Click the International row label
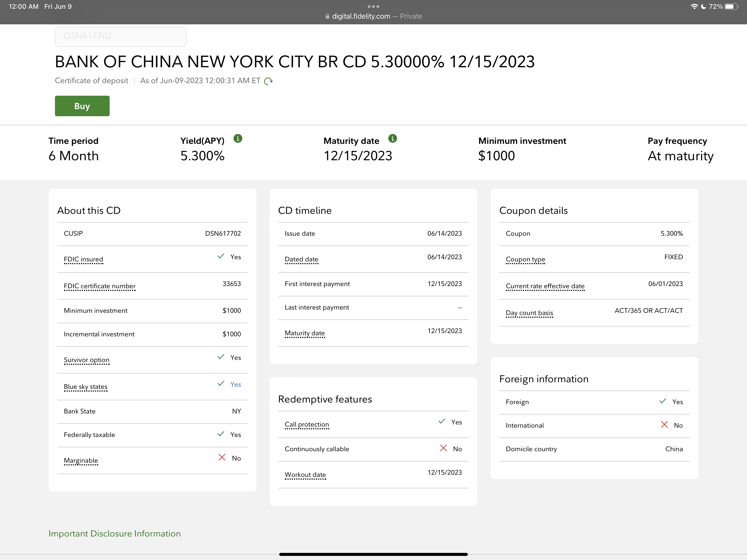This screenshot has width=747, height=560. 525,425
